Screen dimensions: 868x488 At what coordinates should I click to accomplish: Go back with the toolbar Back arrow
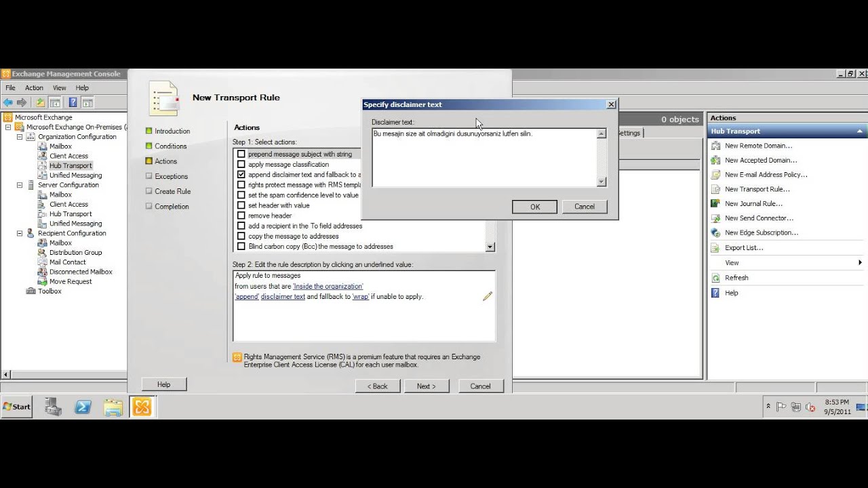click(8, 102)
